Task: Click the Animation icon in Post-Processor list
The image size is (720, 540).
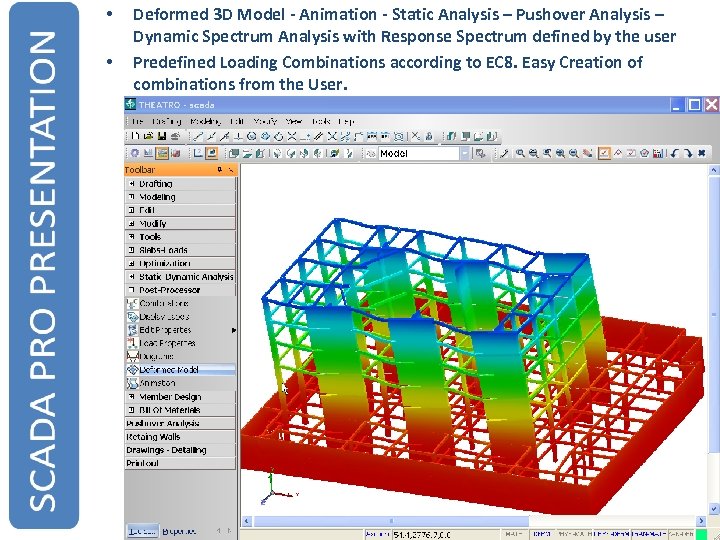Action: (132, 382)
